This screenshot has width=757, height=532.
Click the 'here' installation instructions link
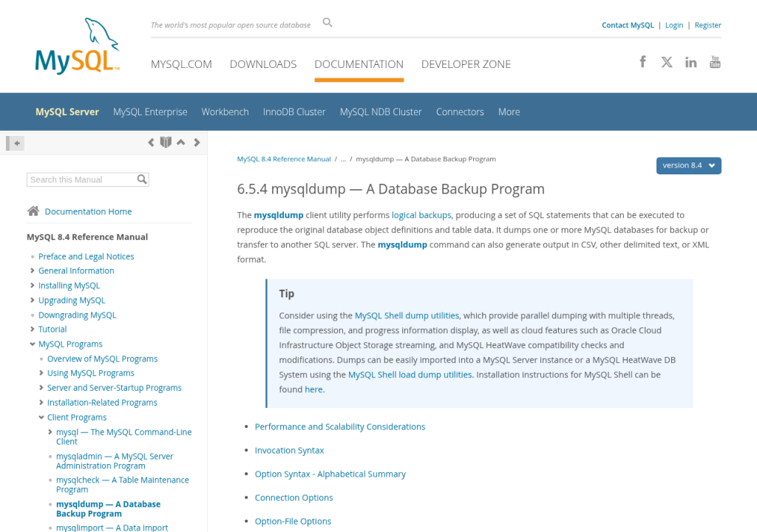(313, 389)
